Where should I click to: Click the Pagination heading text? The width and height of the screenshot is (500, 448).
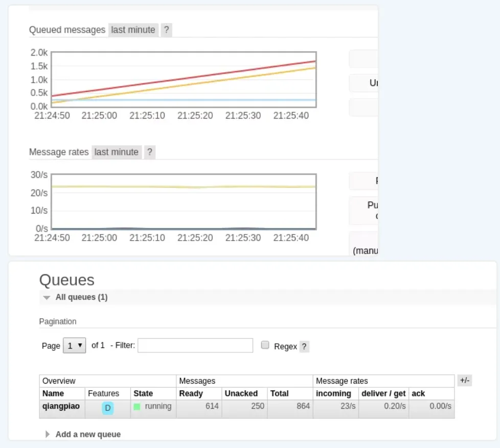click(x=58, y=321)
